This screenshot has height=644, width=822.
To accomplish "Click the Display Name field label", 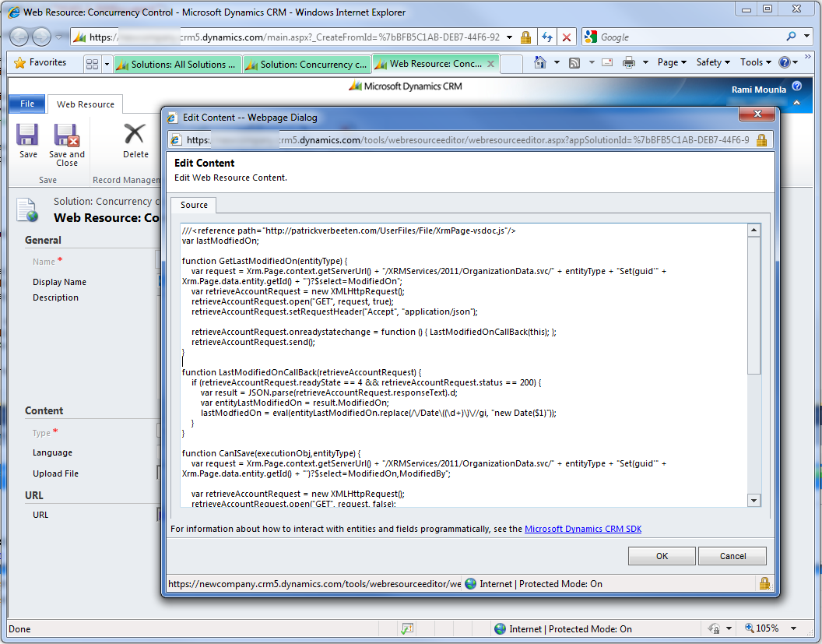I will click(x=59, y=282).
